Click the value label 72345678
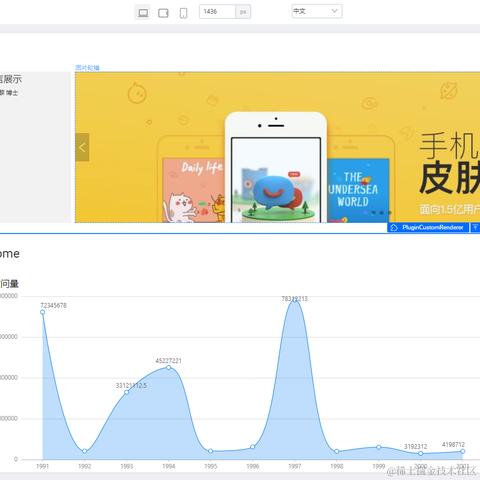The image size is (480, 480). tap(54, 305)
